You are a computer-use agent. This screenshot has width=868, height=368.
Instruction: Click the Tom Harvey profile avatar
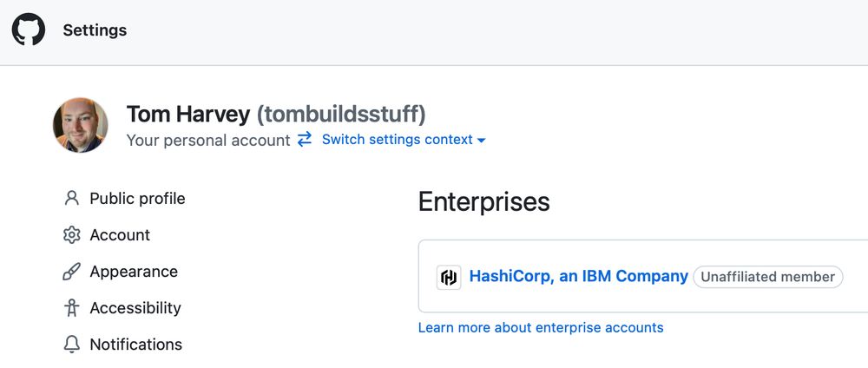pos(80,125)
